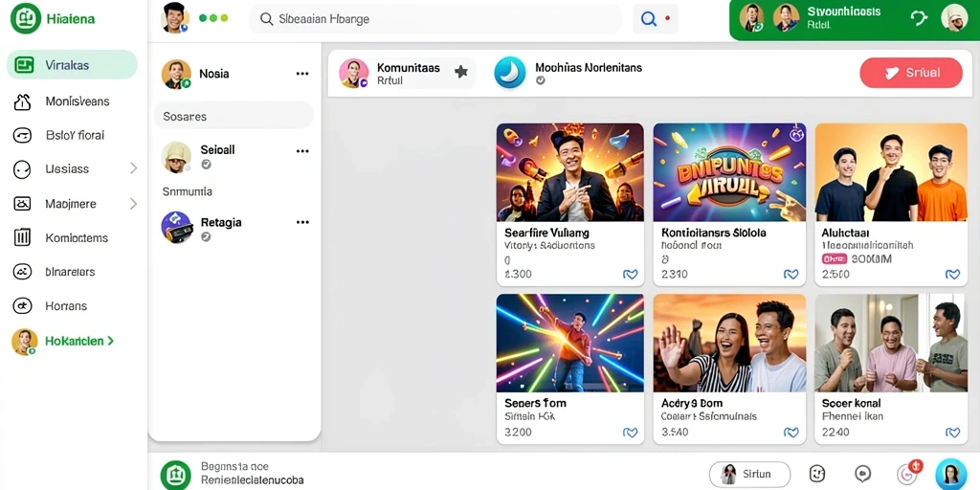Expand the Maojmere sidebar chevron
This screenshot has width=980, height=490.
[133, 203]
